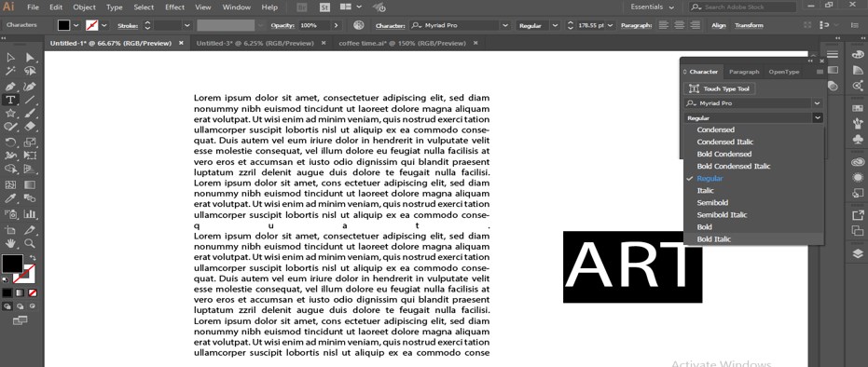
Task: Select the Zoom tool
Action: point(30,243)
